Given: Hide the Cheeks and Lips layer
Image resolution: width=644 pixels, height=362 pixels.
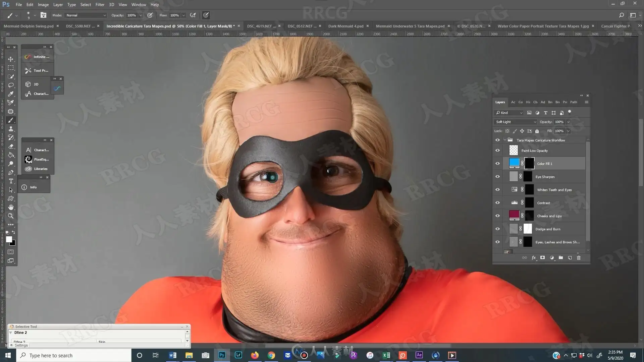Looking at the screenshot, I should click(x=497, y=216).
